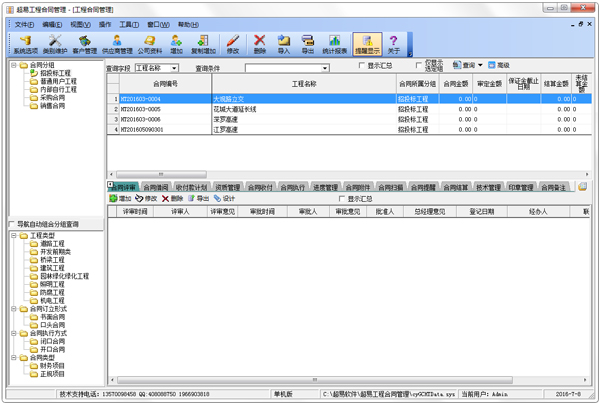Screen dimensions: 600x404
Task: Open the 文件(F) menu
Action: (x=24, y=24)
